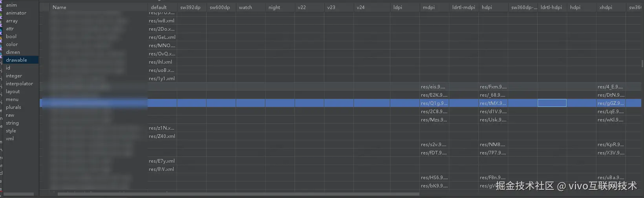
Task: Select the anim resource type
Action: pos(11,5)
